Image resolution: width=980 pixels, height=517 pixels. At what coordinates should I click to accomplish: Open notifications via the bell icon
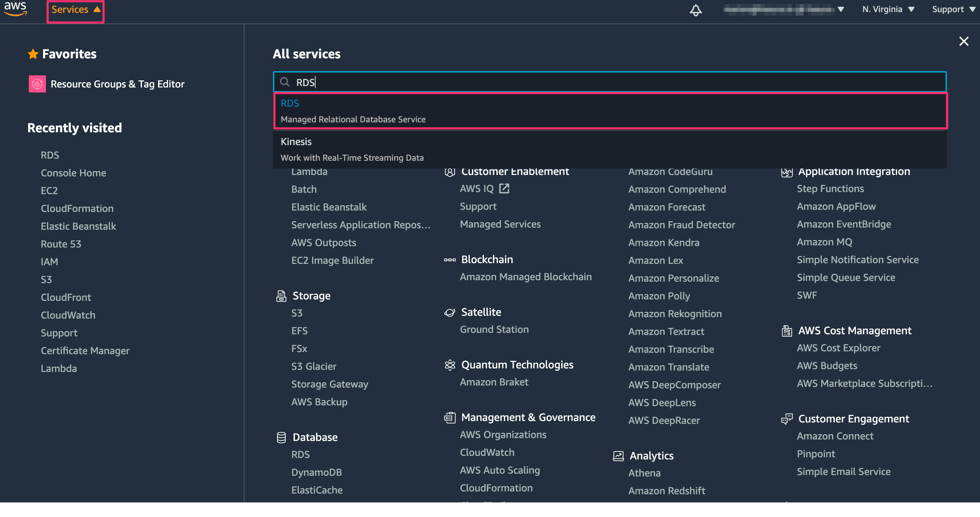coord(696,10)
